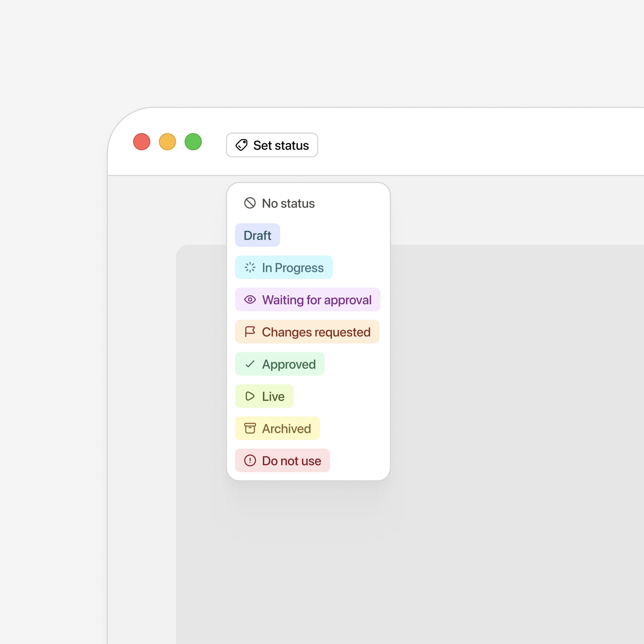
Task: Click the exclamation icon on Do not use
Action: point(250,460)
